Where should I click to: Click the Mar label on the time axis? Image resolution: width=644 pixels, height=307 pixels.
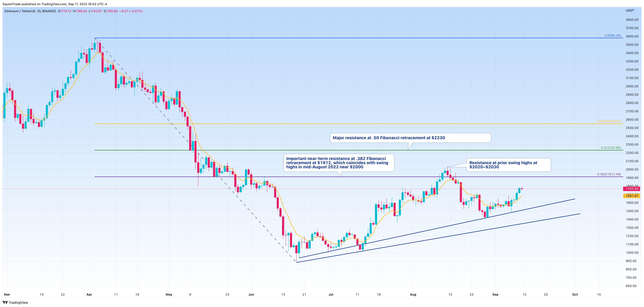pyautogui.click(x=7, y=295)
